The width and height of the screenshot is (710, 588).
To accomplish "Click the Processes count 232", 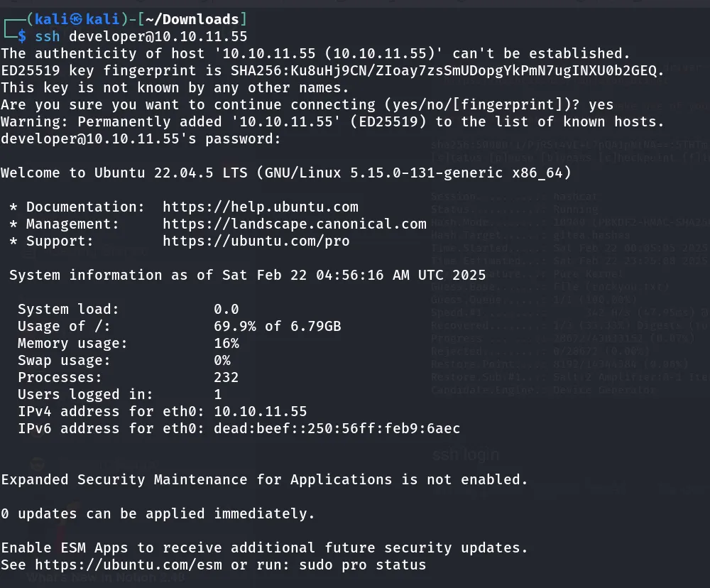I will click(x=226, y=377).
